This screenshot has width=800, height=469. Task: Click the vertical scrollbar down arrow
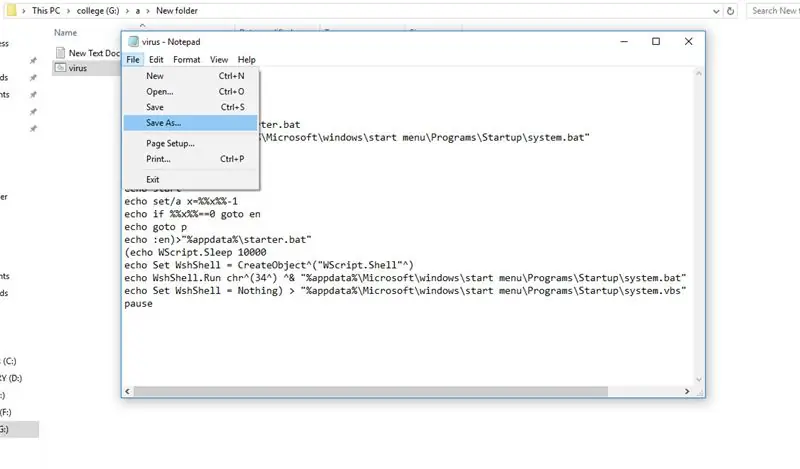coord(699,380)
